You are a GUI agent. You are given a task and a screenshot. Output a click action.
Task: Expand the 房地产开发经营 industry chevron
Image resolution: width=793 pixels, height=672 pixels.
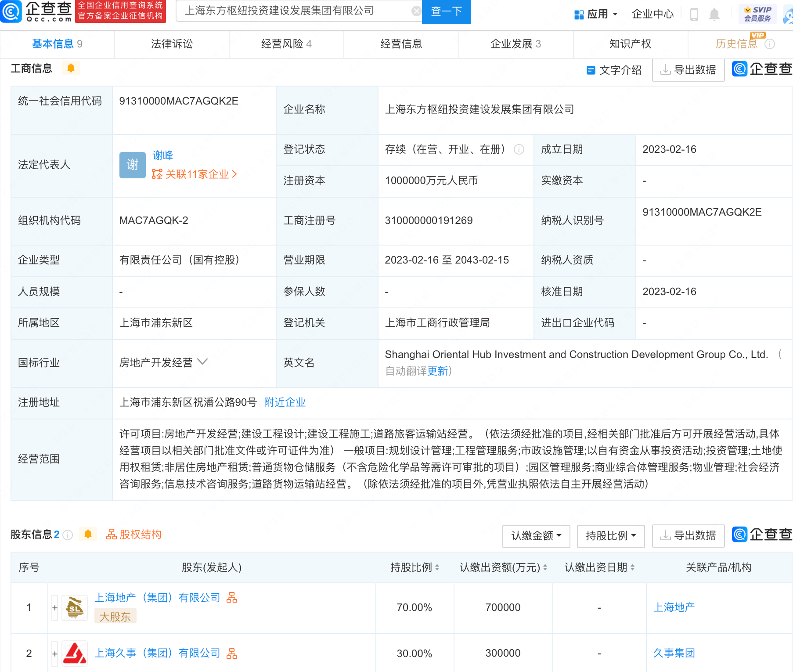(202, 362)
